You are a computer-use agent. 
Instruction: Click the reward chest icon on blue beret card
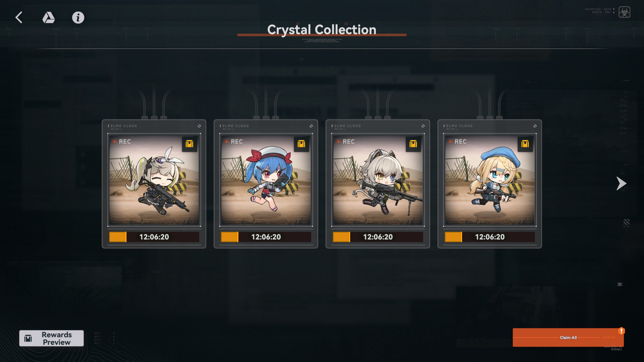pos(525,144)
